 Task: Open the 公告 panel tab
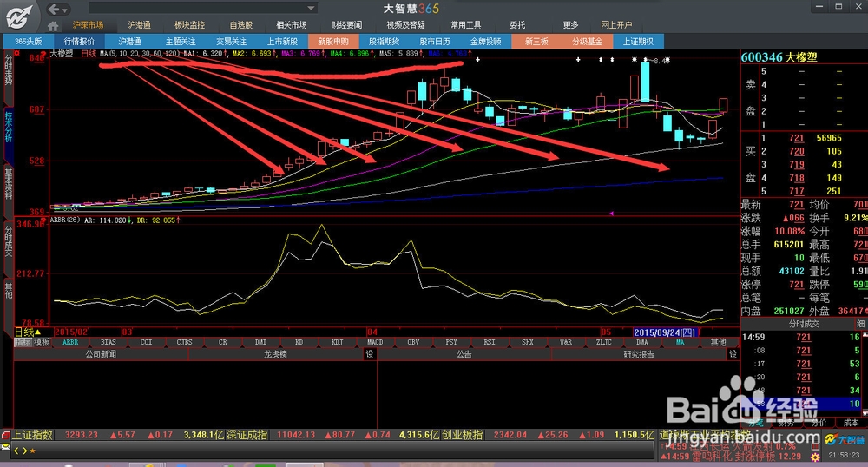pyautogui.click(x=464, y=354)
